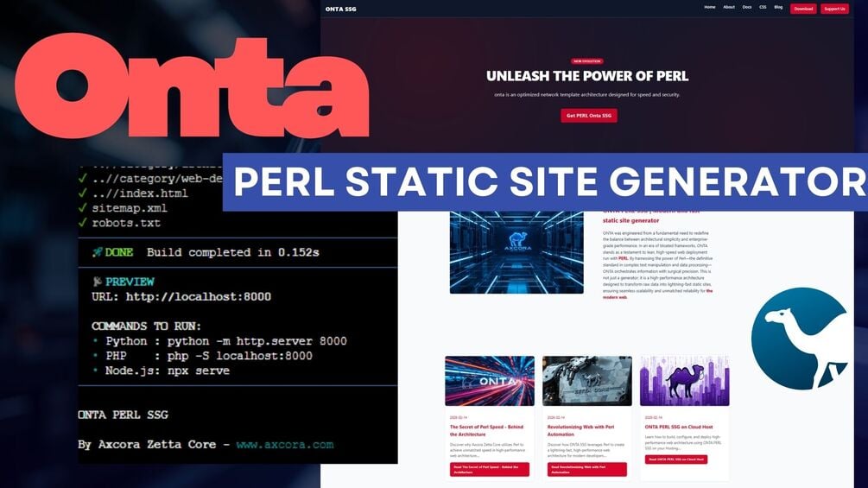Viewport: 868px width, 488px height.
Task: Click the ONTA SSG site logo
Action: click(340, 9)
